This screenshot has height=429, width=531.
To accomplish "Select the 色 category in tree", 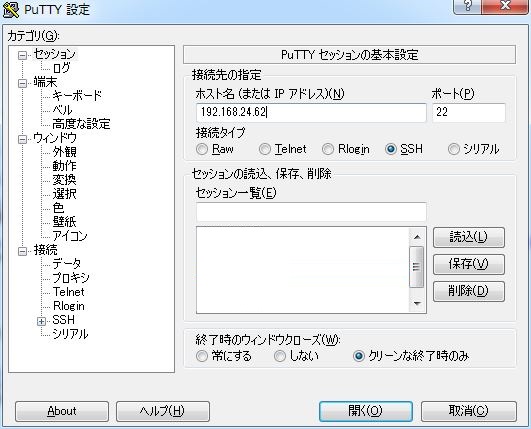I will coord(58,208).
